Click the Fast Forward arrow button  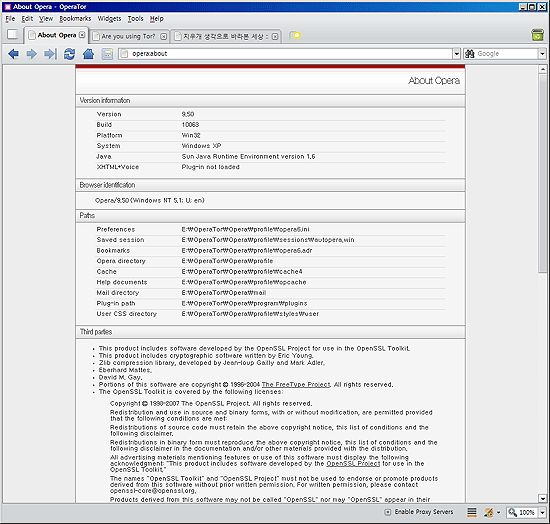[x=50, y=54]
